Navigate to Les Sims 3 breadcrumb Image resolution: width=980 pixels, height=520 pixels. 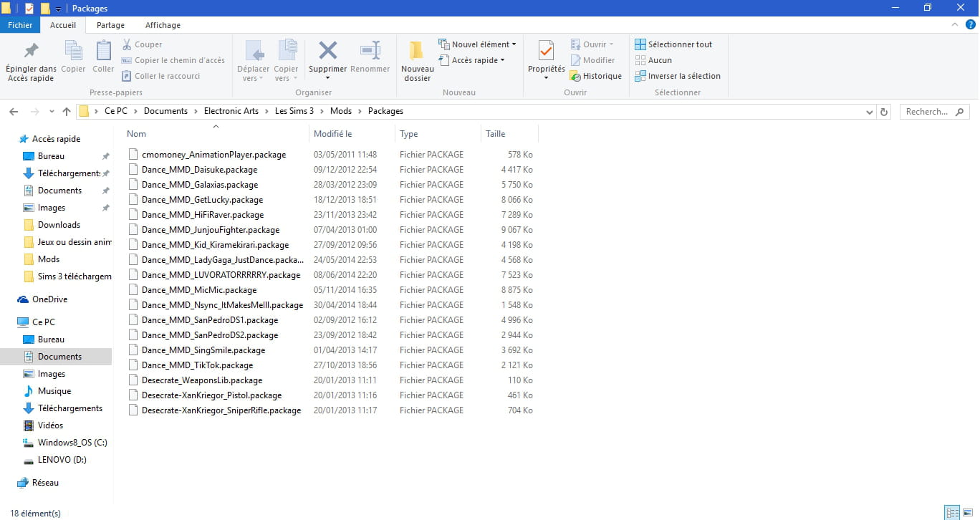tap(294, 111)
